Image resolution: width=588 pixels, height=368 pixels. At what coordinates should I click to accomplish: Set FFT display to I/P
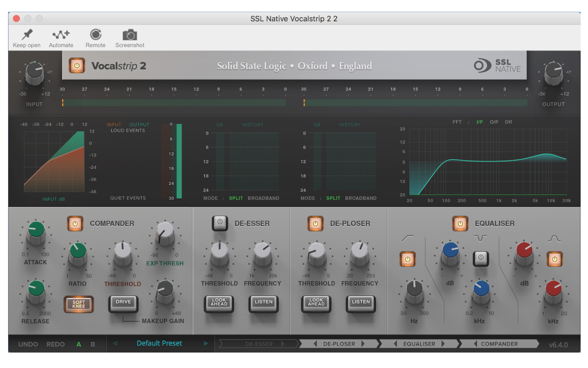[480, 122]
